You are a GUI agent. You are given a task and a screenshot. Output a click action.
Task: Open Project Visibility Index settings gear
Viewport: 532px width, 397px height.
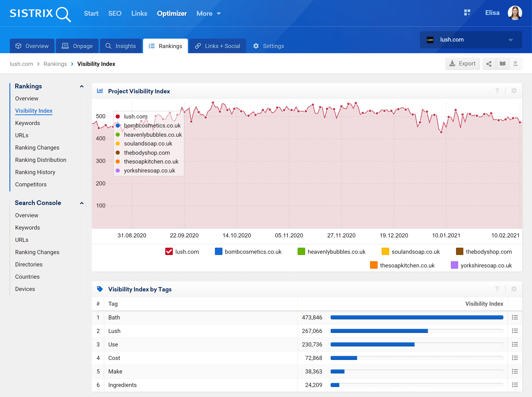514,91
